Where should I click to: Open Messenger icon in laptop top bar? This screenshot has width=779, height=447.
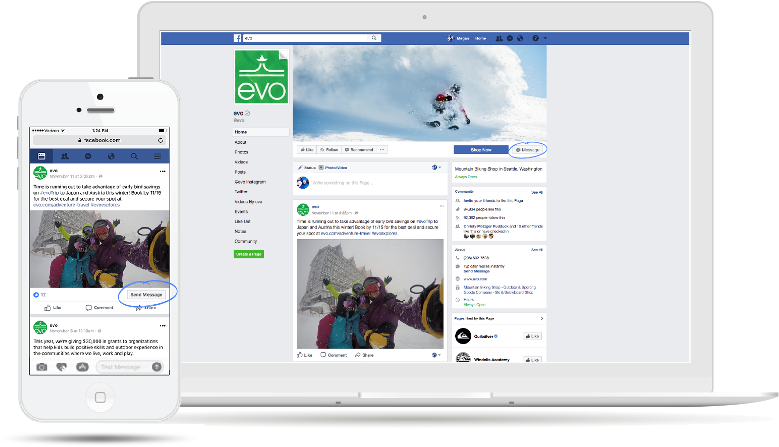pyautogui.click(x=510, y=38)
